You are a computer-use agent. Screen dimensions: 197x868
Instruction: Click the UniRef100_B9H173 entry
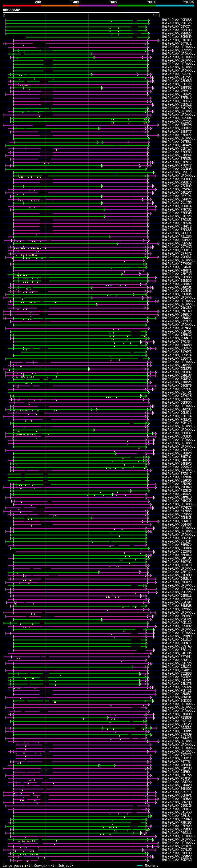pyautogui.click(x=177, y=423)
